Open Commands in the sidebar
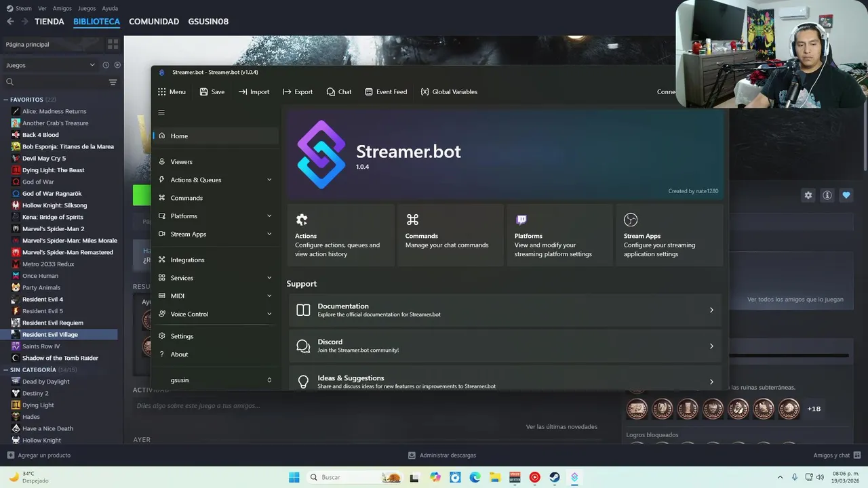868x488 pixels. [x=216, y=198]
